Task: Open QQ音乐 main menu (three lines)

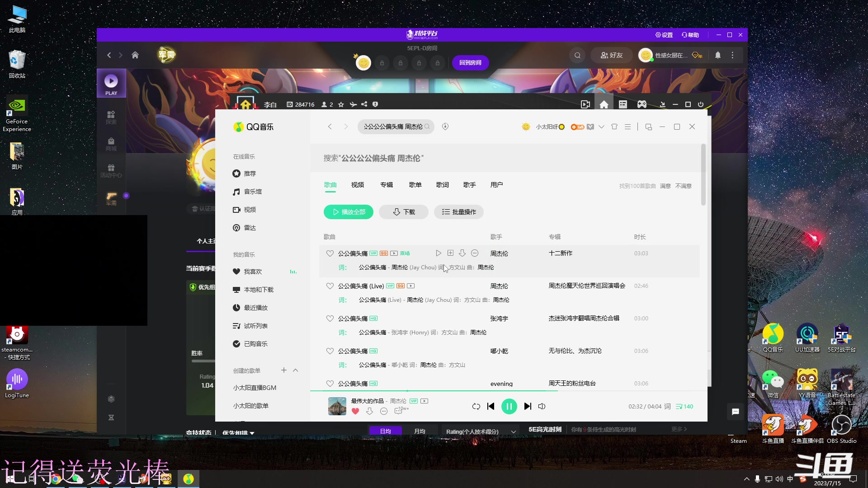Action: 627,127
